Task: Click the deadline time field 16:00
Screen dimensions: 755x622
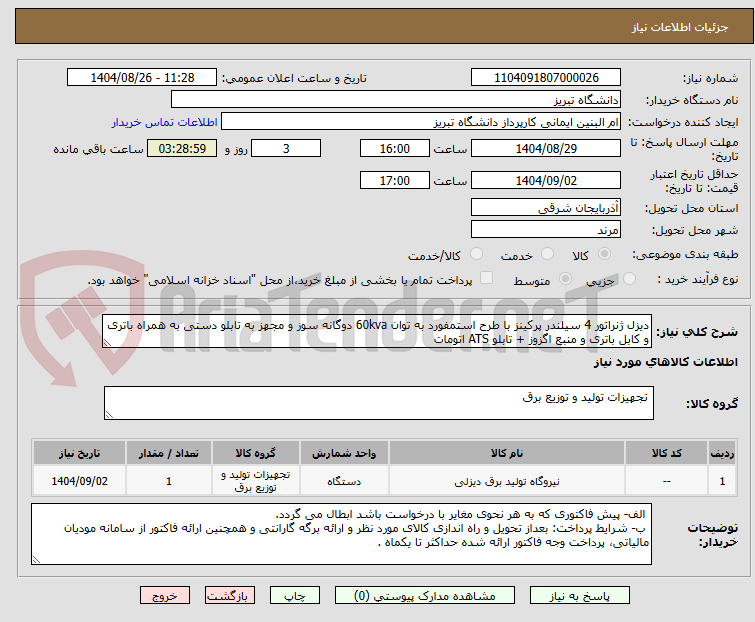Action: click(x=395, y=148)
